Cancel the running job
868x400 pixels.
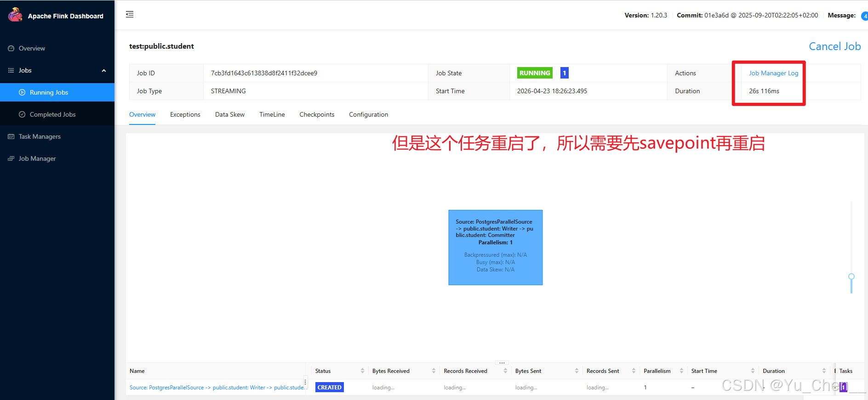834,46
